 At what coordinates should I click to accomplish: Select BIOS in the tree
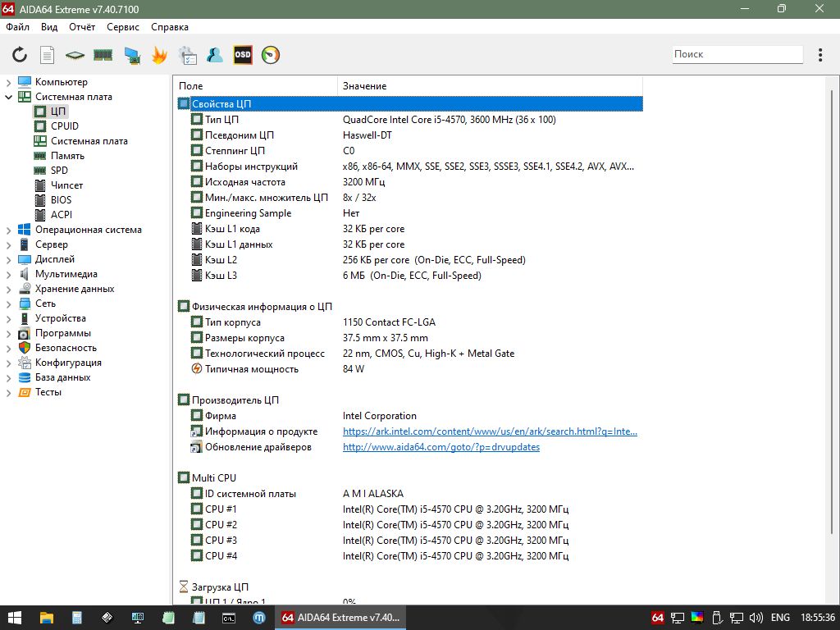[61, 200]
